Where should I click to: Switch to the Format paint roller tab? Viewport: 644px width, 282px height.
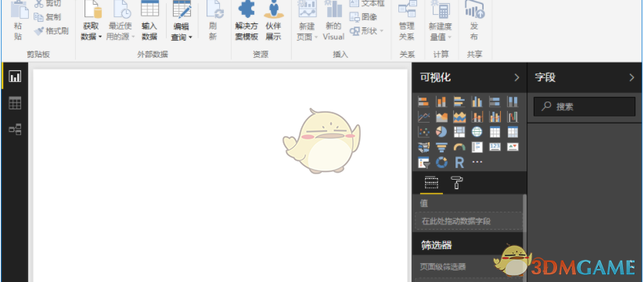pos(456,182)
